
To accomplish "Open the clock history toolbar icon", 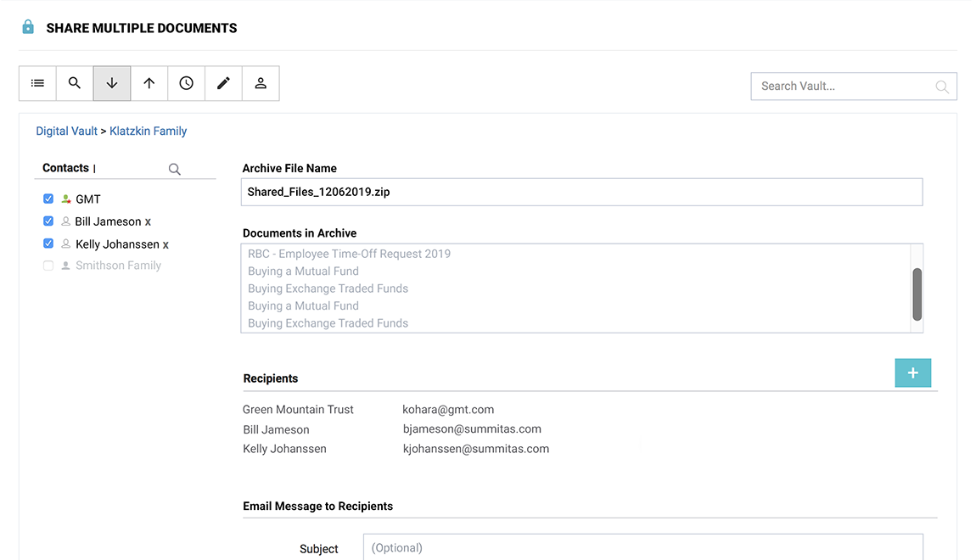I will [x=187, y=83].
